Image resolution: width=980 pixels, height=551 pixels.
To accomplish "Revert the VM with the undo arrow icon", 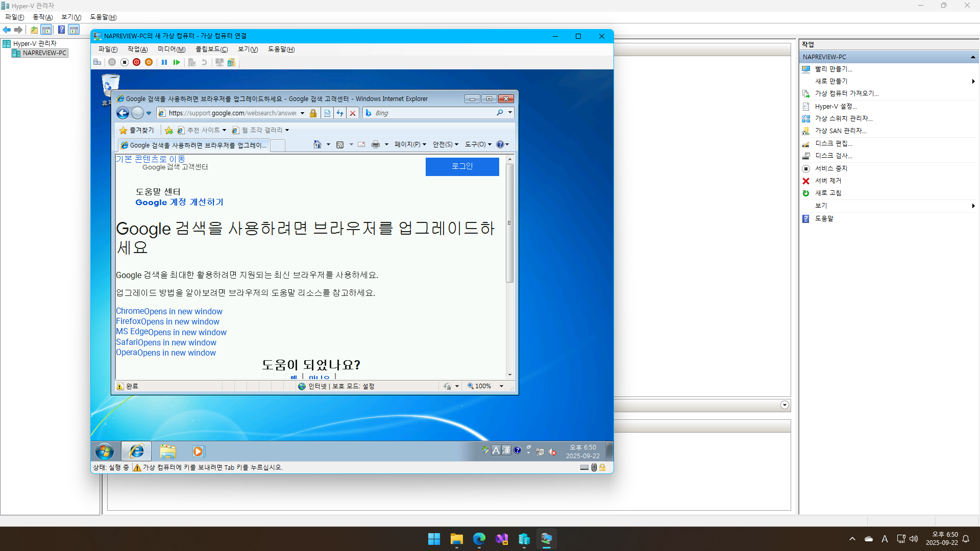I will pos(204,62).
